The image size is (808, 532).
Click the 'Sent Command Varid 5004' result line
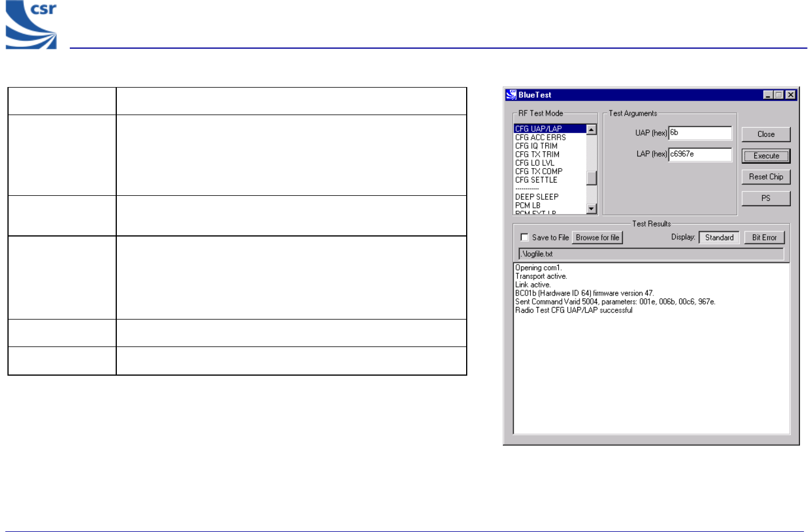pyautogui.click(x=615, y=302)
